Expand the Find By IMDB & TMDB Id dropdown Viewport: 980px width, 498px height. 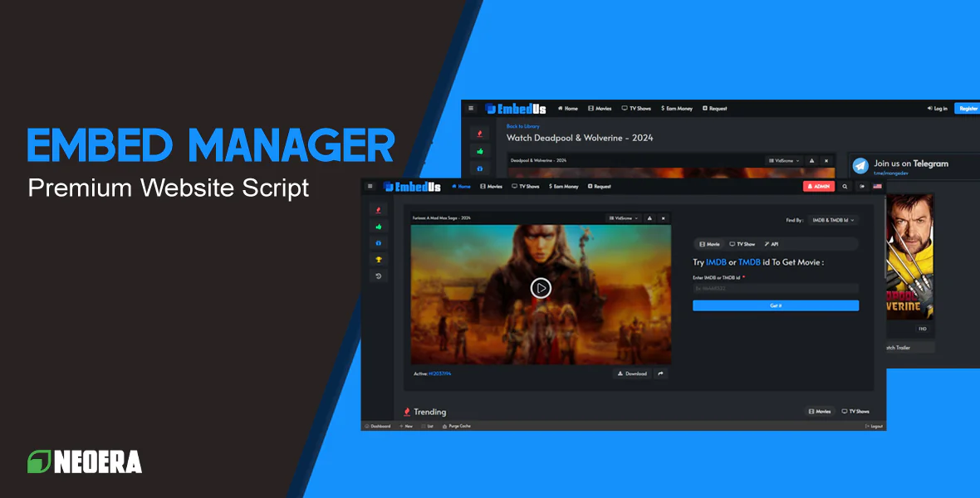(832, 220)
